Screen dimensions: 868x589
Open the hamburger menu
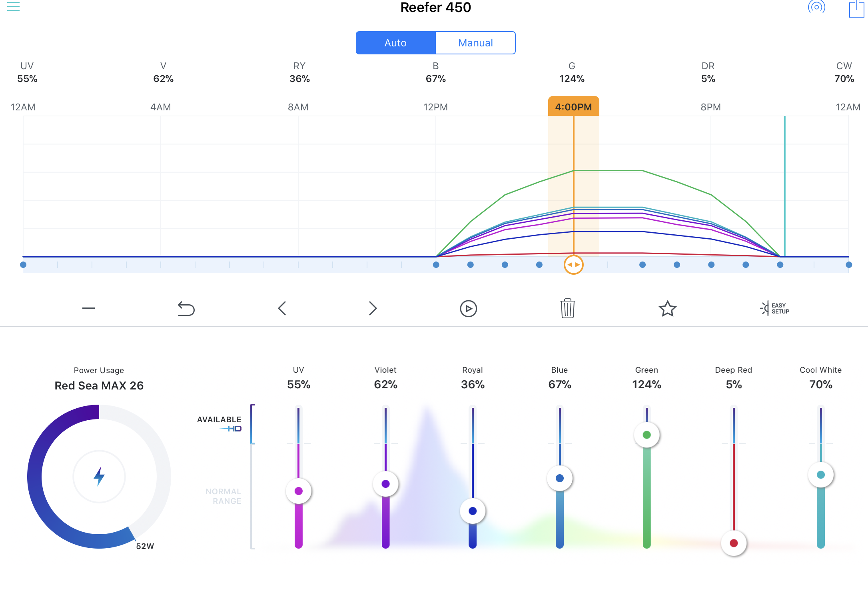13,7
